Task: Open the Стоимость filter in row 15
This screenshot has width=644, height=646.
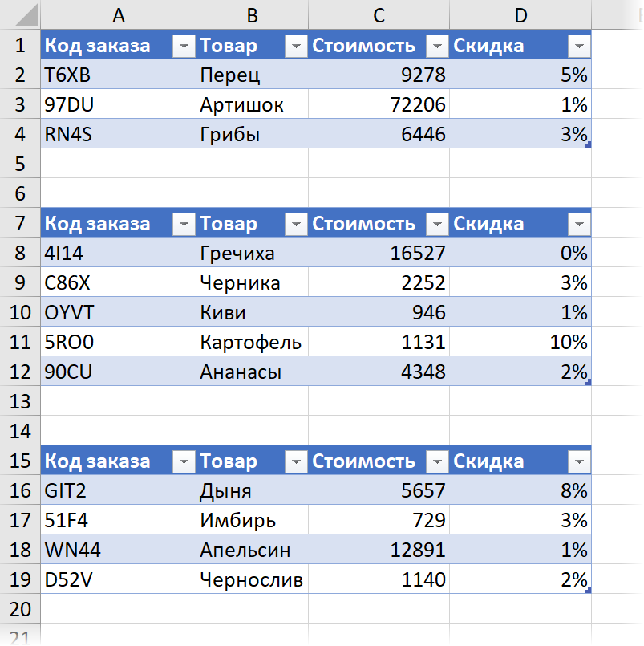Action: [437, 461]
